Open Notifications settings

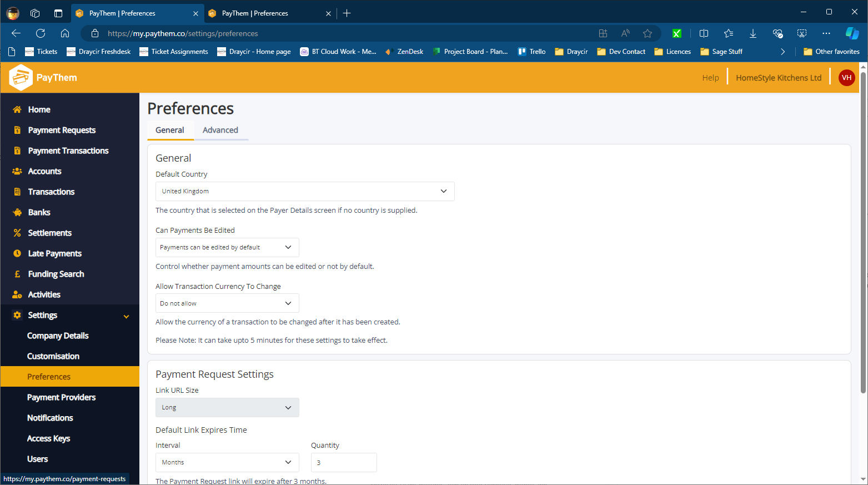50,418
